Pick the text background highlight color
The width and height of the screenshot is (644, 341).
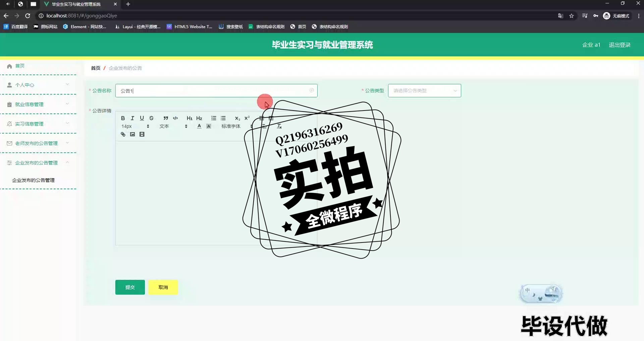tap(209, 126)
